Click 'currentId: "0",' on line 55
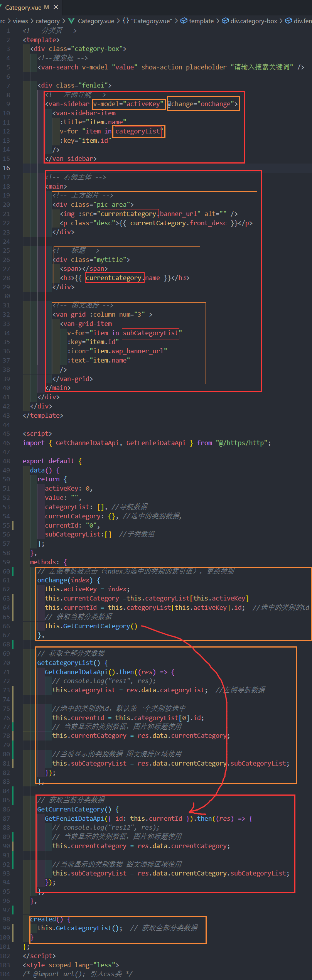The image size is (312, 980). (73, 526)
